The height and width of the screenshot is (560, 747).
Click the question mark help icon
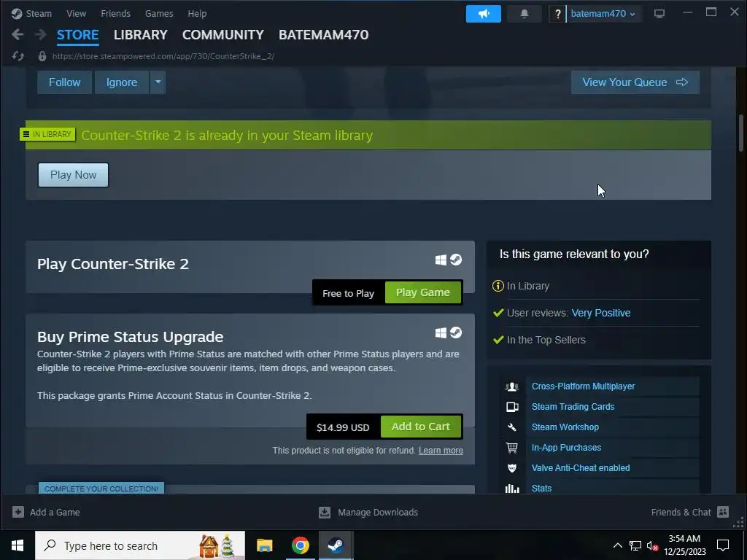point(557,14)
